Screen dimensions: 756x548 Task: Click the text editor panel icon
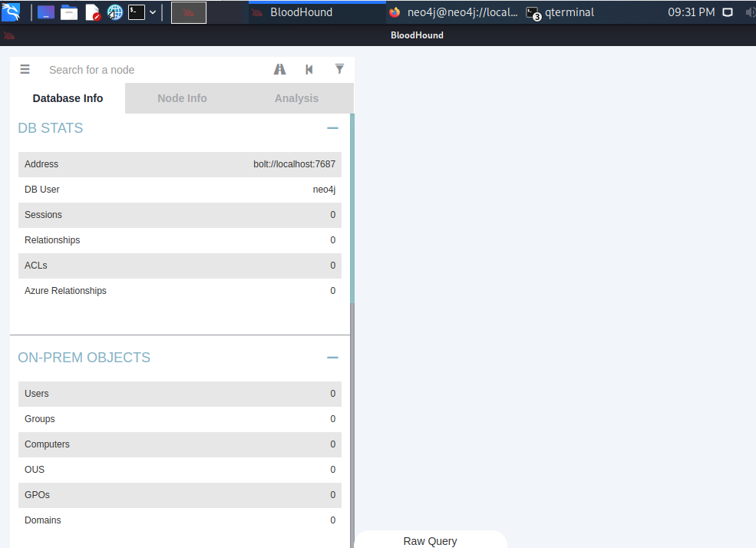tap(92, 12)
